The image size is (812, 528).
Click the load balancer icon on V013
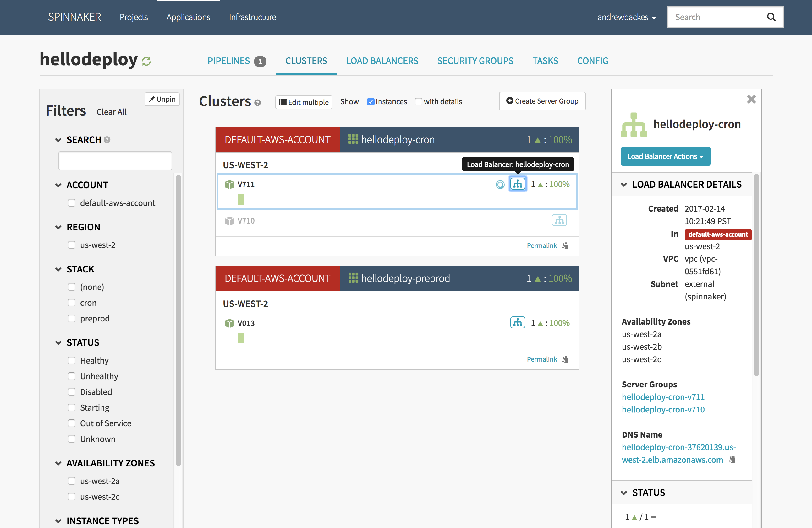click(517, 322)
